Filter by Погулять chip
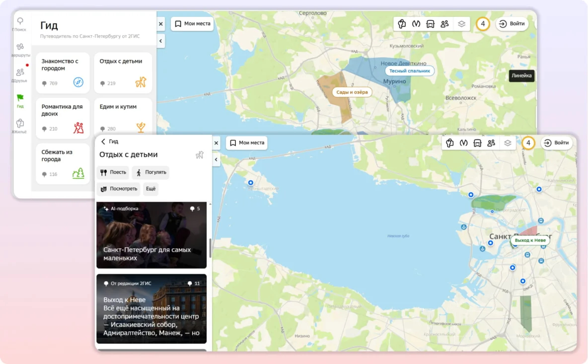 (151, 172)
